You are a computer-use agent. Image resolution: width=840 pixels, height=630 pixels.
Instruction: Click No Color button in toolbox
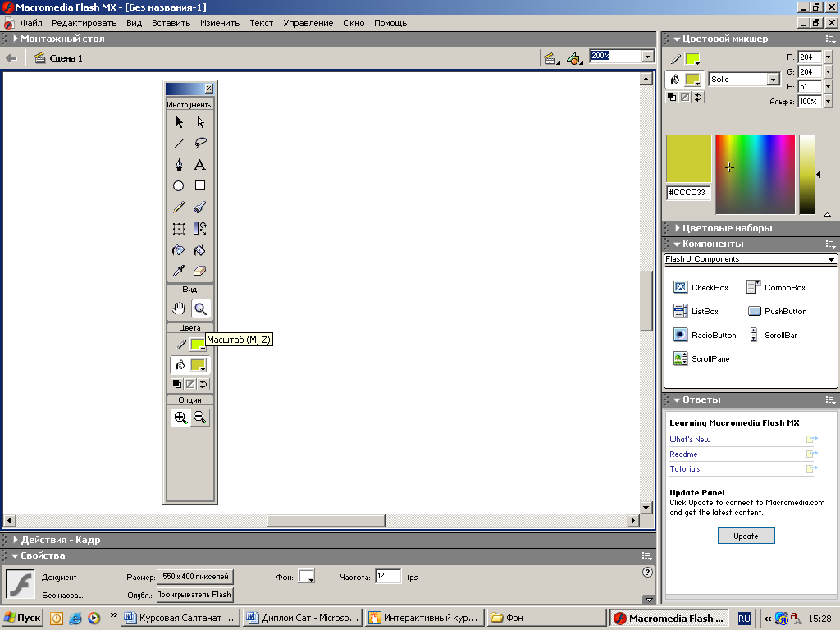190,384
